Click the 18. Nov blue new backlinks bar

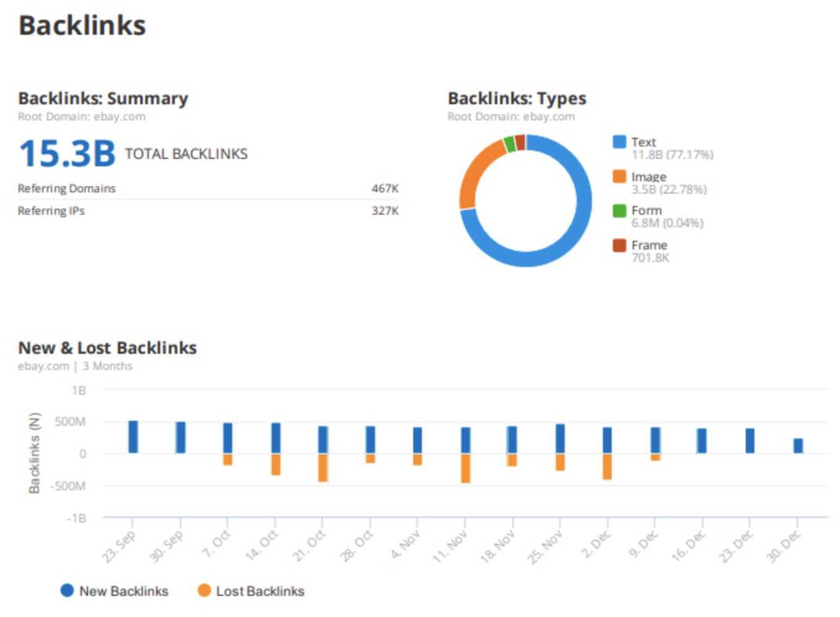(512, 439)
